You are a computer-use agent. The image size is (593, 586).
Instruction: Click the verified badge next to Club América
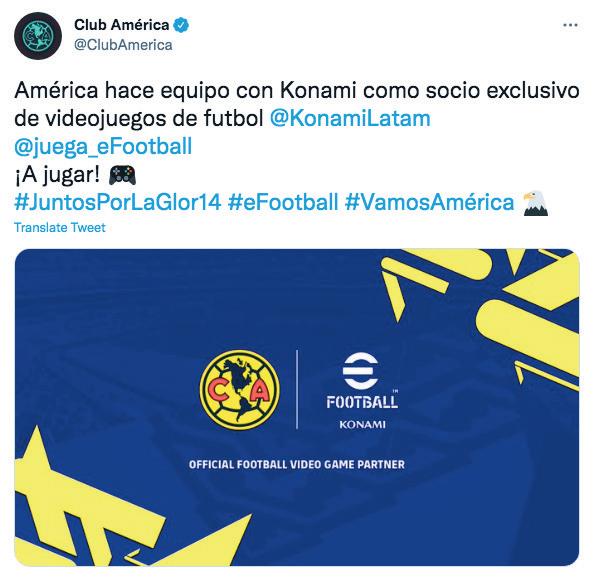[181, 25]
